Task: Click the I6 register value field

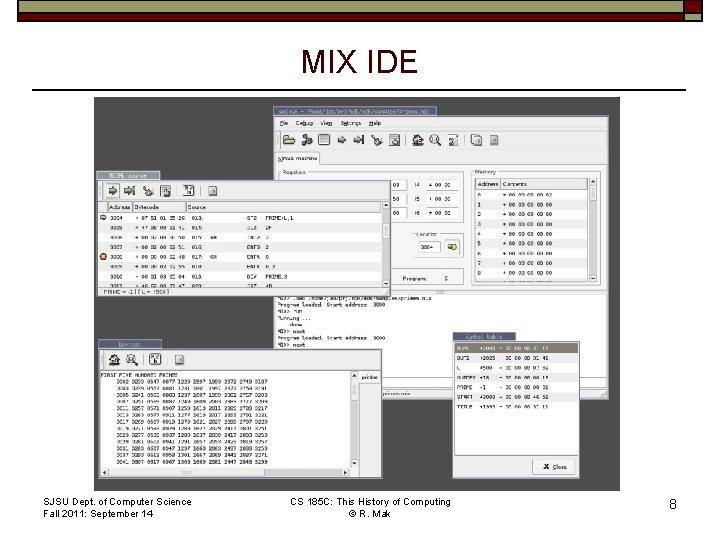Action: point(441,213)
